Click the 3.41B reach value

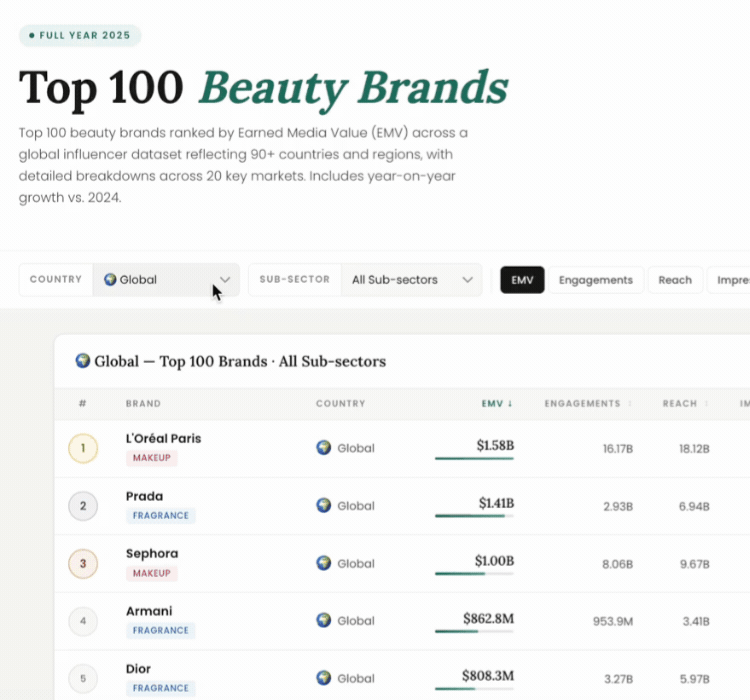(696, 622)
